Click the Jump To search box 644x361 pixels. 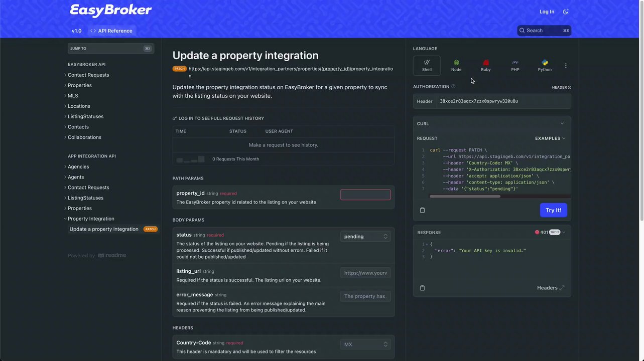111,49
